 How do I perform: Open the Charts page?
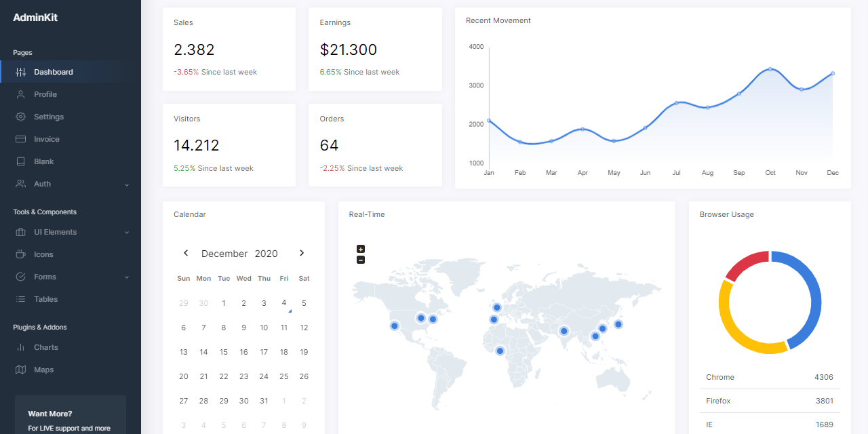tap(71, 347)
